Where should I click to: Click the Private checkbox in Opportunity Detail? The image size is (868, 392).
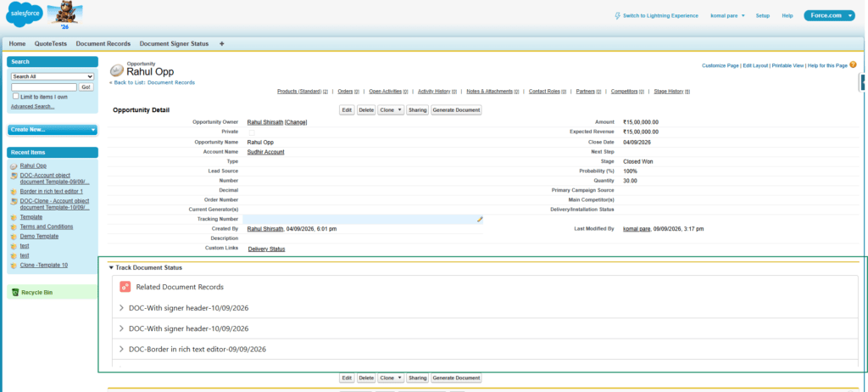(252, 132)
